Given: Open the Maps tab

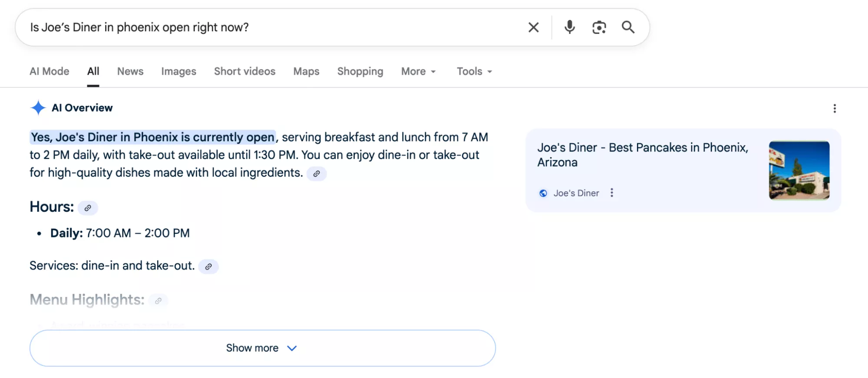Looking at the screenshot, I should point(306,71).
